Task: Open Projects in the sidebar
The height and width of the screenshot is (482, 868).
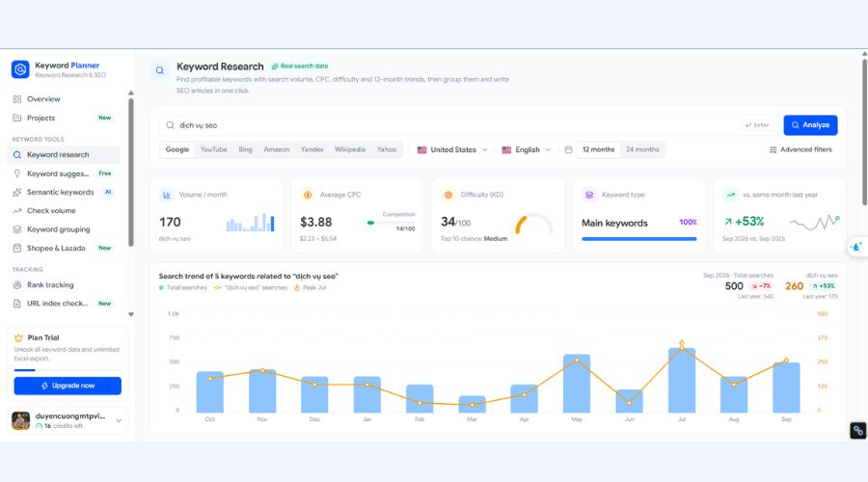Action: click(x=64, y=118)
